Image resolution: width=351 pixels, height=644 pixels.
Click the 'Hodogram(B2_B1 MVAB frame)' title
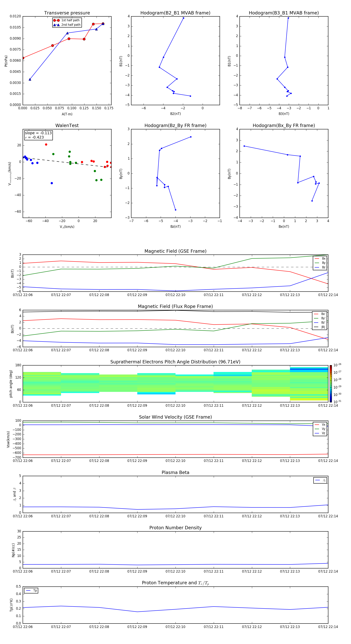point(175,13)
